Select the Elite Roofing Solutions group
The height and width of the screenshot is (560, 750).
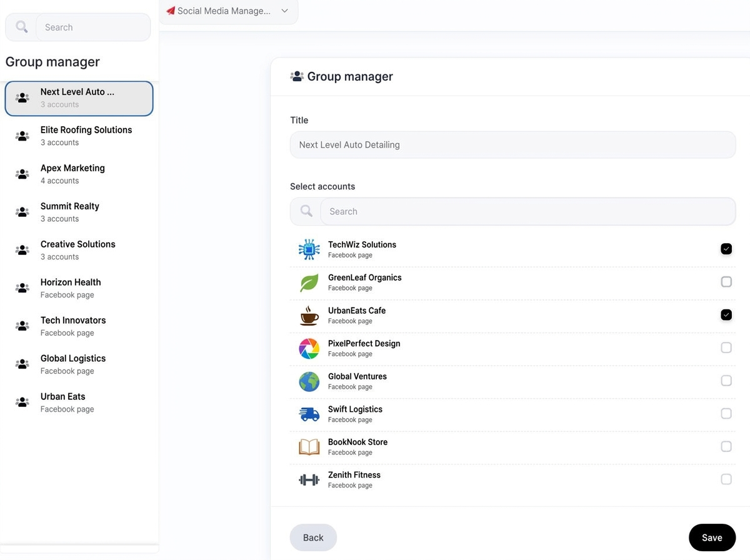click(x=79, y=136)
